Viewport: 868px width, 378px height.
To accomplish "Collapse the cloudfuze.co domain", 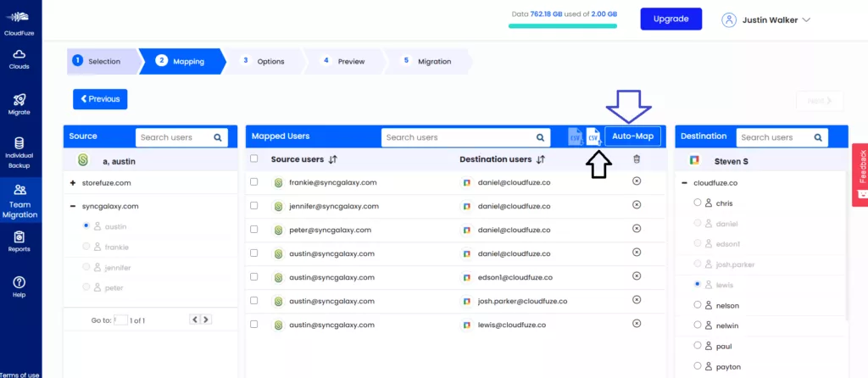I will tap(684, 182).
